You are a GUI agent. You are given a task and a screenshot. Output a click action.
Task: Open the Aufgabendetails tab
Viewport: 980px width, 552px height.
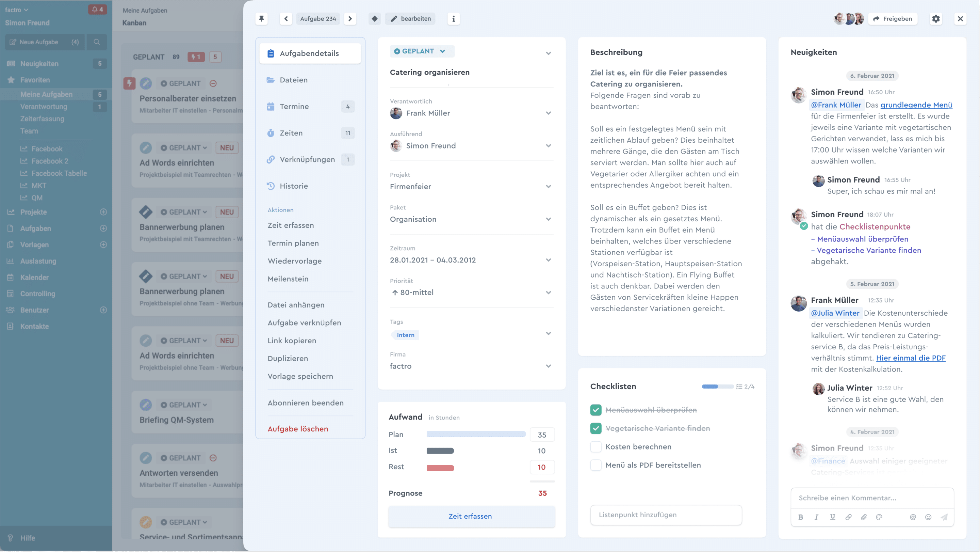point(310,53)
